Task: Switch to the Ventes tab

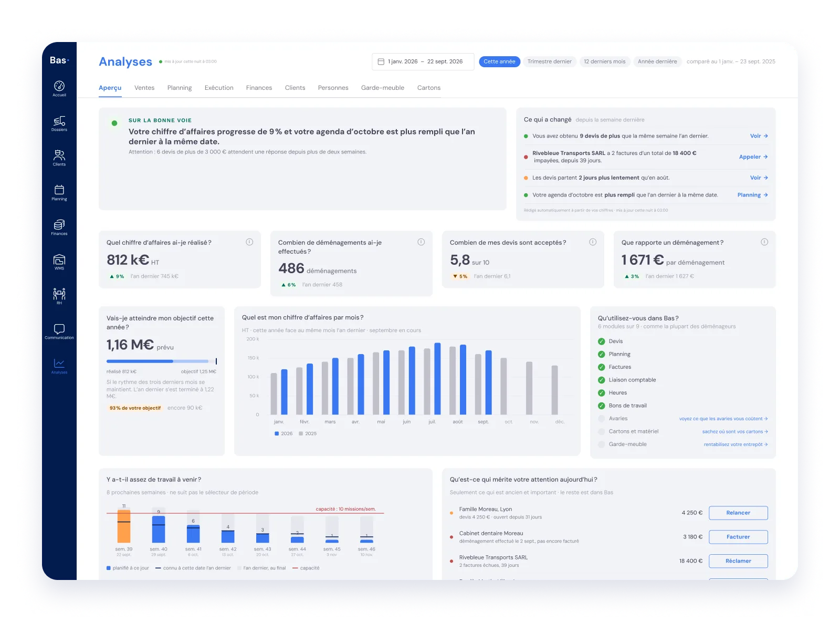Action: [144, 88]
